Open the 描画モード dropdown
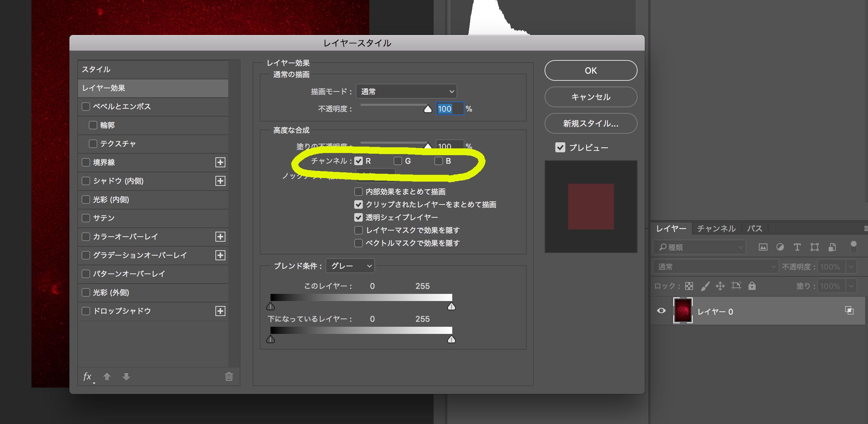 [406, 92]
